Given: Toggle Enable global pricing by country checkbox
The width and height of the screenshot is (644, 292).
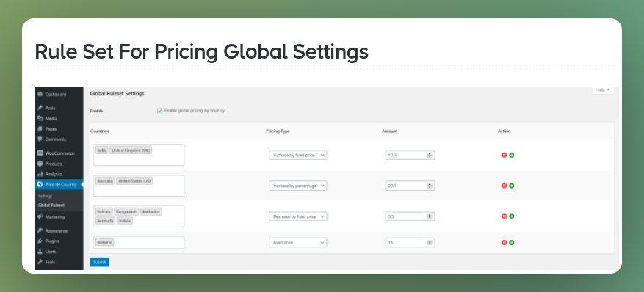Looking at the screenshot, I should point(159,111).
